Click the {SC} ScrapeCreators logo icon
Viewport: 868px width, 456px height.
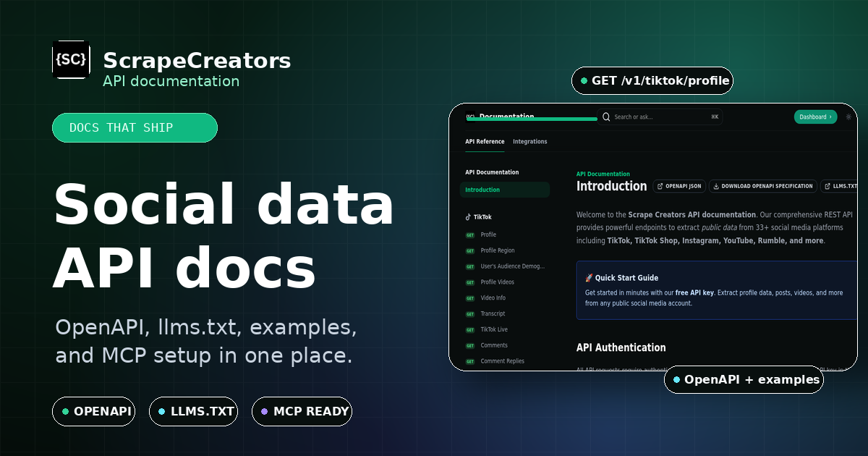[71, 59]
